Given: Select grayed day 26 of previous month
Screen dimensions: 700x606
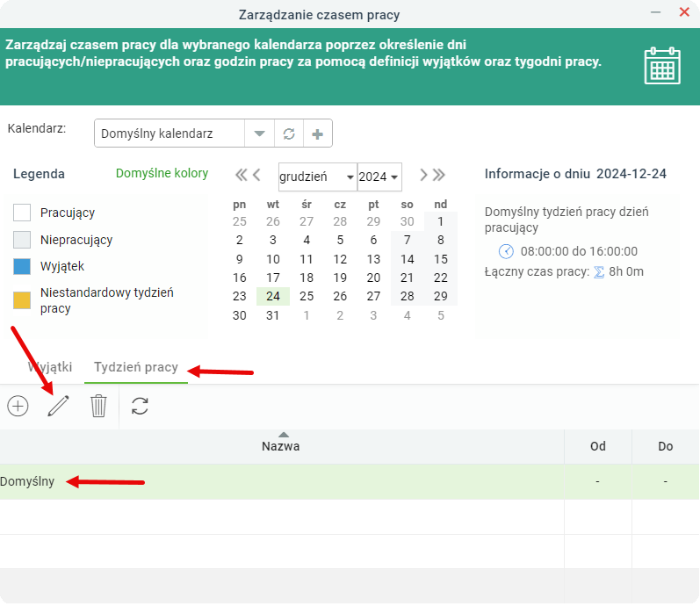Looking at the screenshot, I should click(273, 221).
